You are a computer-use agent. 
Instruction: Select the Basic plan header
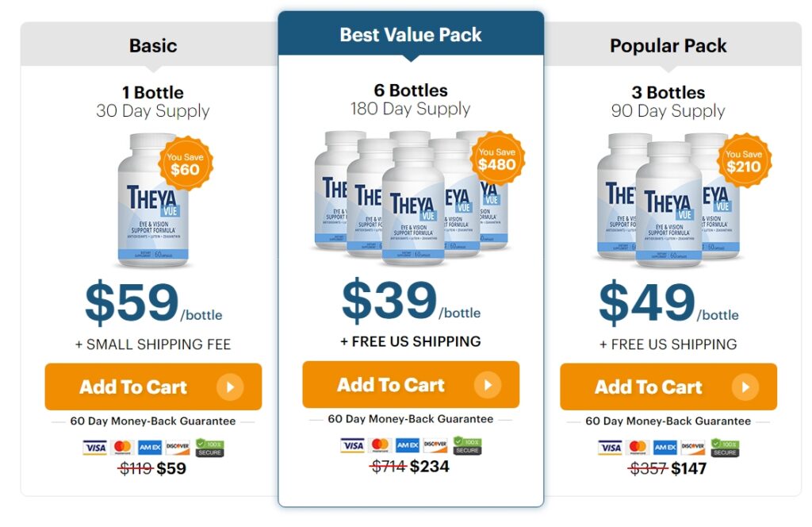point(153,46)
